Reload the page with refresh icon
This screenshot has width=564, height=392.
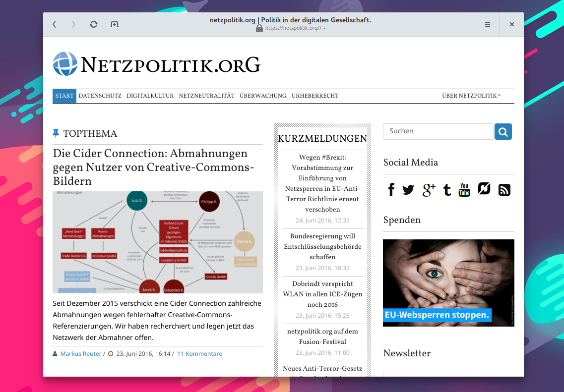tap(94, 24)
